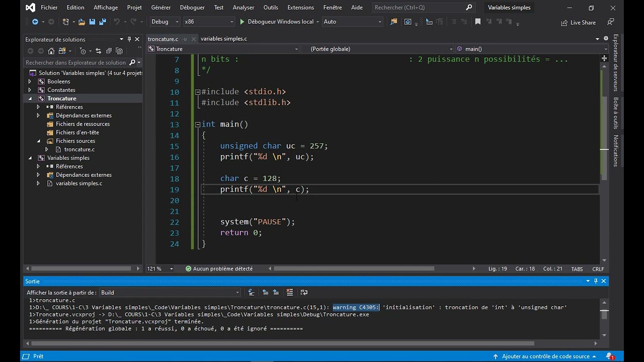Click the zoom level 121 % dropdown

pos(160,269)
